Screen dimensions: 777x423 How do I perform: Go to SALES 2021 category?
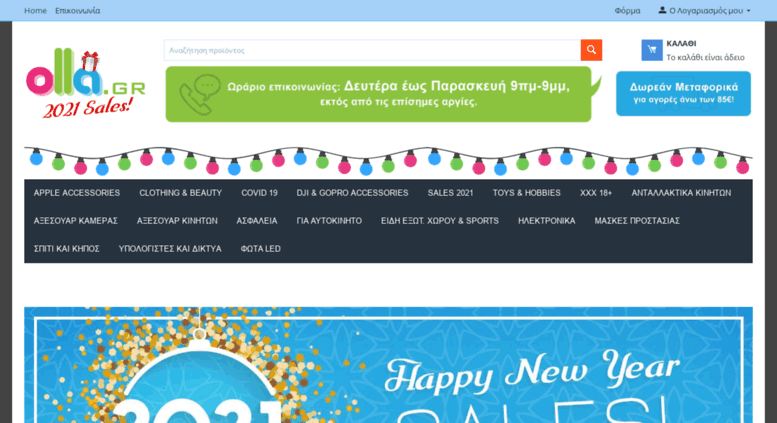tap(450, 193)
